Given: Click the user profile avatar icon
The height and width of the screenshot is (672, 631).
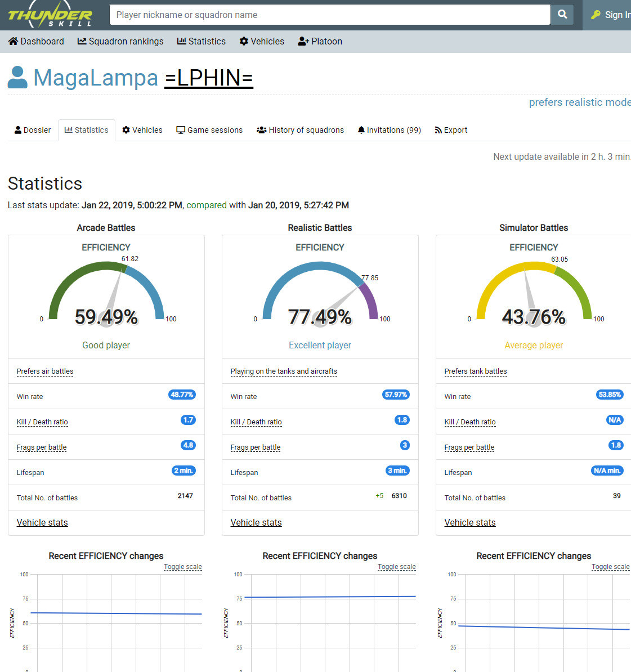Looking at the screenshot, I should 17,77.
